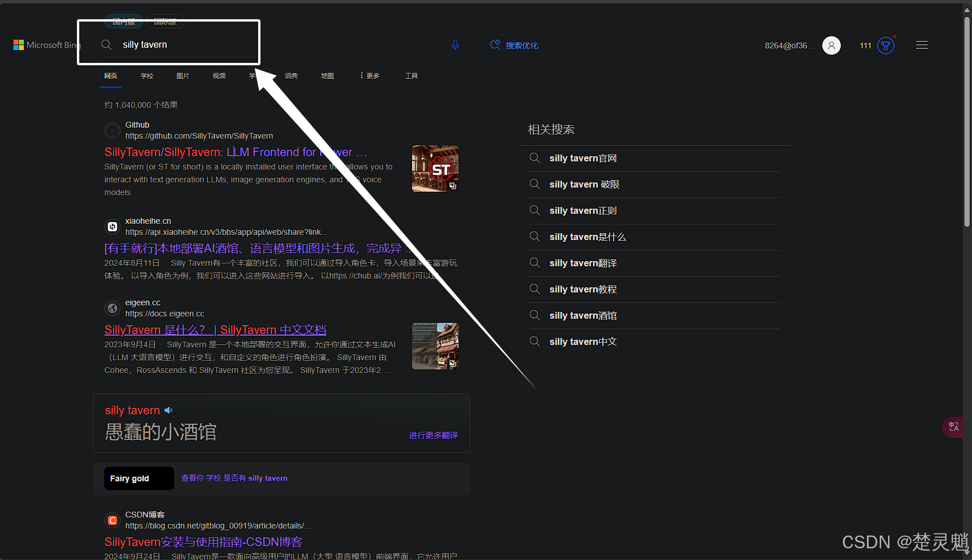Click the api.xiaoheihe.cn URL text

pyautogui.click(x=226, y=232)
